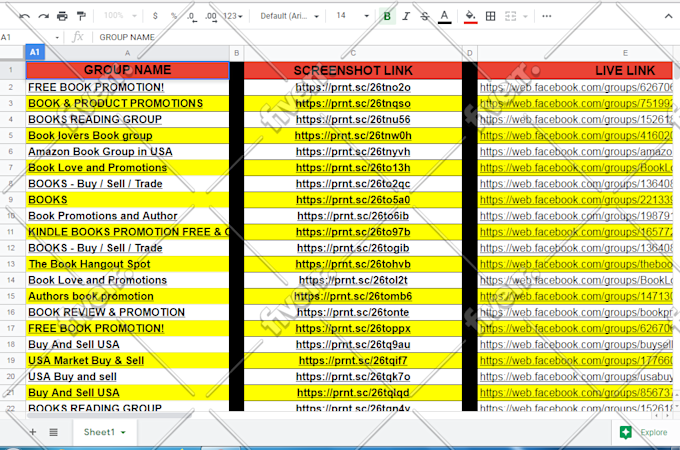Decrease decimal places icon
Viewport: 680px width, 450px height.
point(191,16)
